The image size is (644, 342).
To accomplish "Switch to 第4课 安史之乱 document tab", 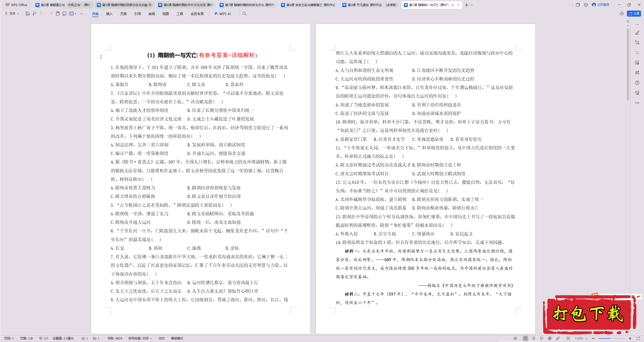I will [x=309, y=5].
